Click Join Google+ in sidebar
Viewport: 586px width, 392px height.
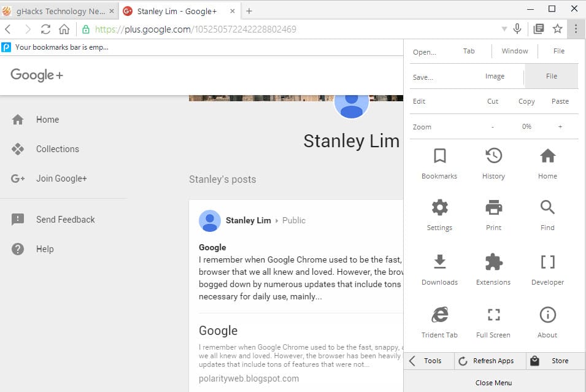(61, 179)
